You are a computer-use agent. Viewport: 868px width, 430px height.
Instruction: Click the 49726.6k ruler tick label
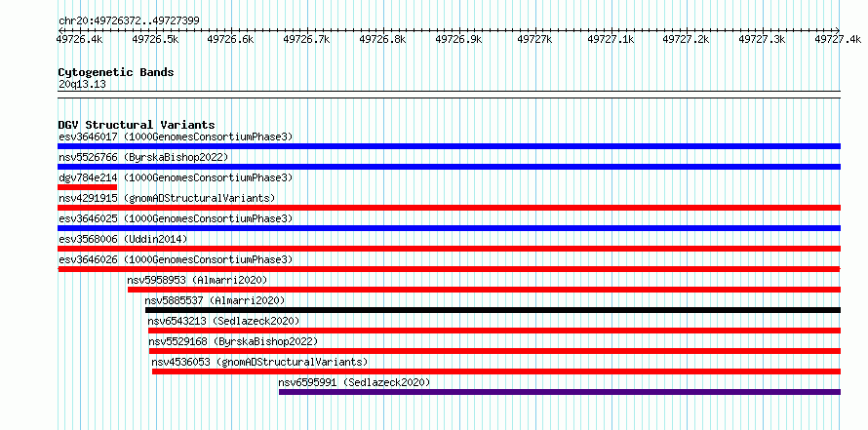pyautogui.click(x=230, y=39)
